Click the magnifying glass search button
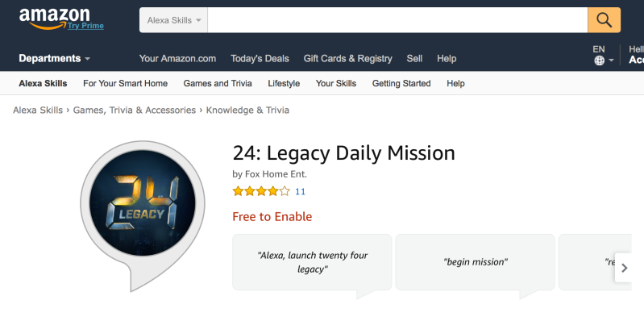This screenshot has width=644, height=313. (604, 19)
